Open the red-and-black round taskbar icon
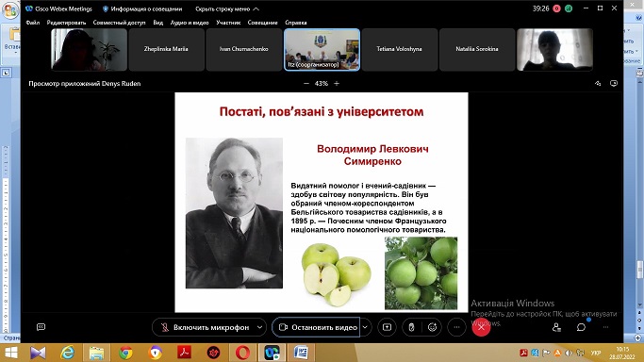Viewport: 644px width, 362px height. [214, 353]
